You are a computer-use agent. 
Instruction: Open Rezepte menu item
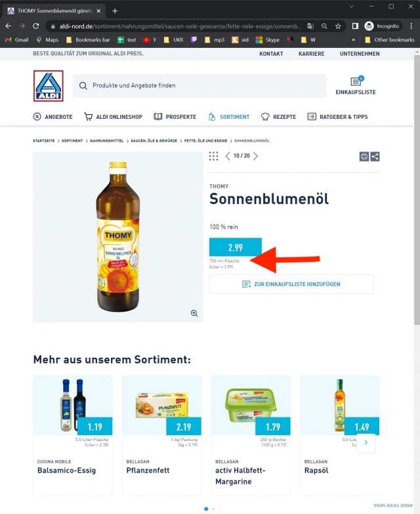278,117
